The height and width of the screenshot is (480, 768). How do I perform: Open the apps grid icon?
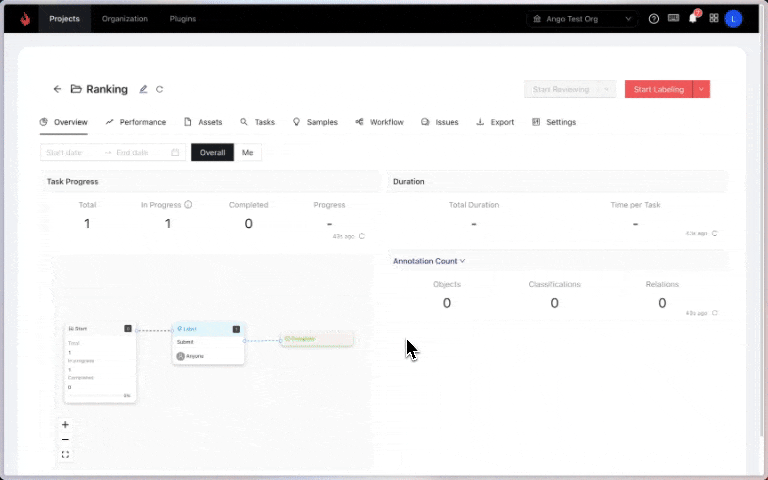(714, 19)
